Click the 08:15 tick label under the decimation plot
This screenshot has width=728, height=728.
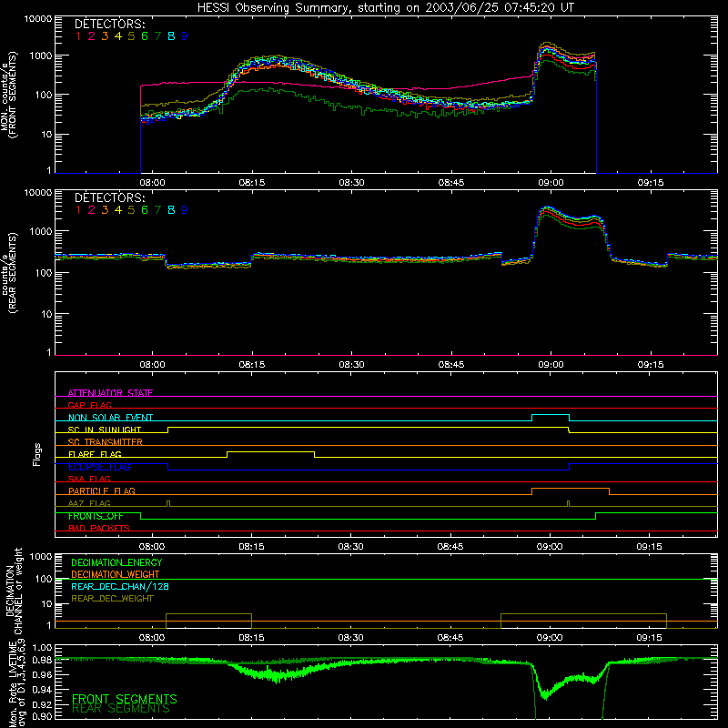251,638
